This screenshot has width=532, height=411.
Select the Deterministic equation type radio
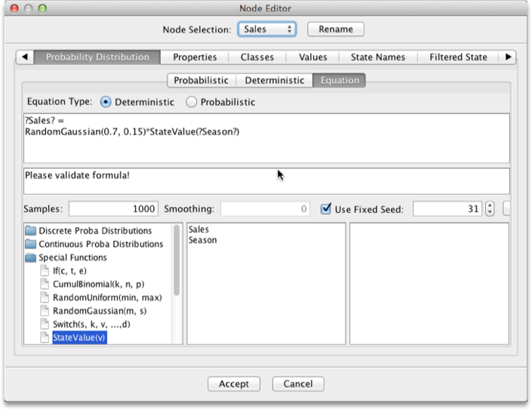coord(106,102)
